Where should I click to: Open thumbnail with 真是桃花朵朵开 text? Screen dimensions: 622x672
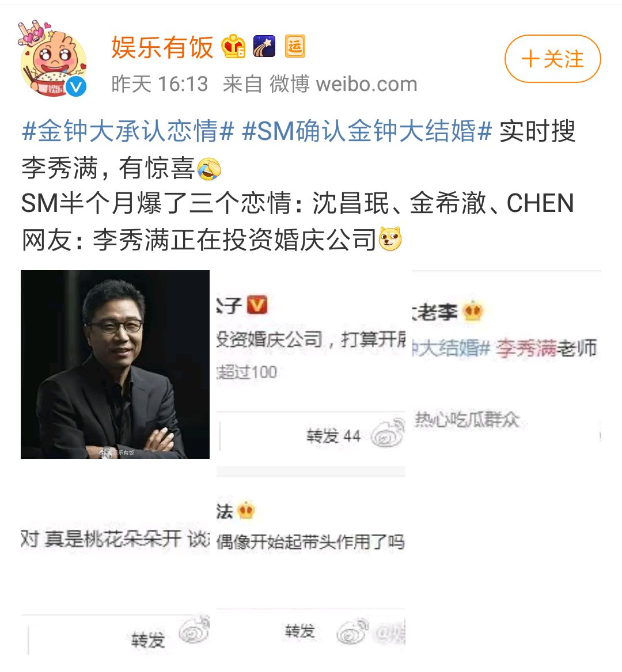click(x=115, y=560)
